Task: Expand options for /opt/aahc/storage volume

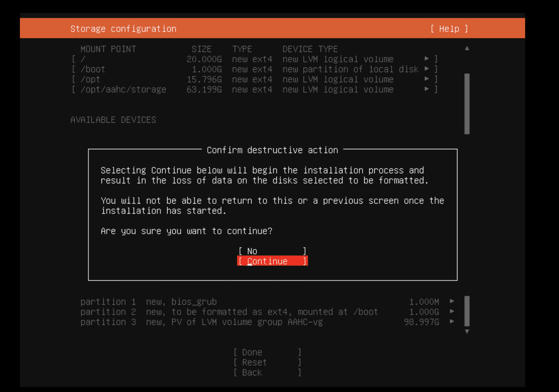Action: [427, 89]
